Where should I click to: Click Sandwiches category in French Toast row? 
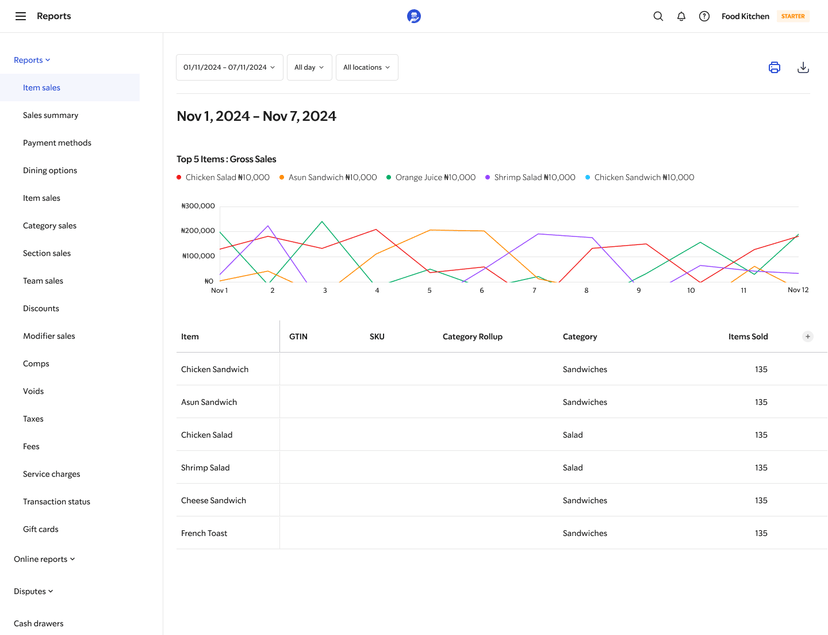tap(585, 533)
